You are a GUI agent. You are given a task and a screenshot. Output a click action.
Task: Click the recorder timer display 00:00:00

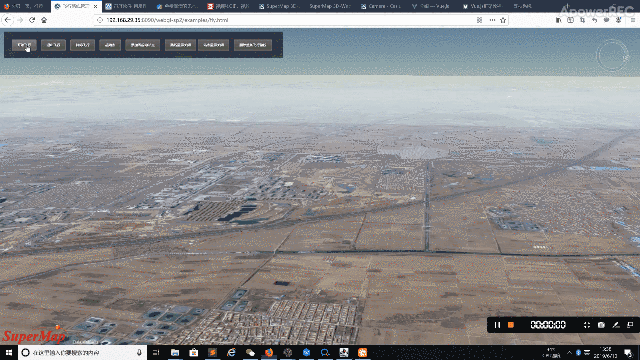pyautogui.click(x=548, y=325)
